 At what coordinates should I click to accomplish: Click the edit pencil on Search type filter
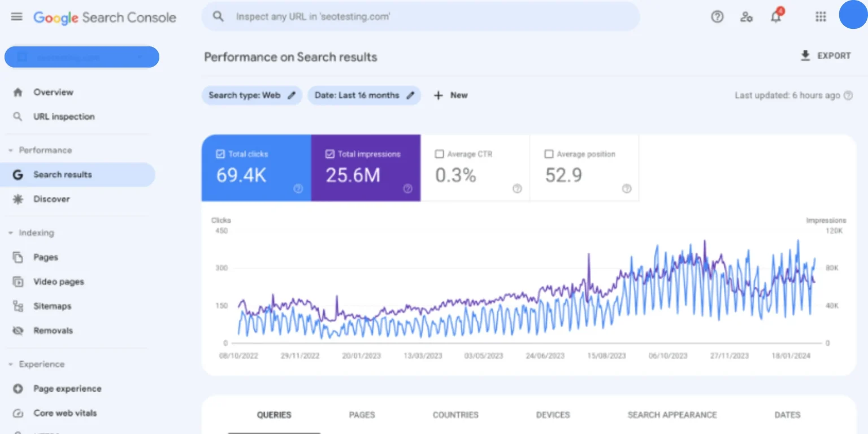pos(292,96)
